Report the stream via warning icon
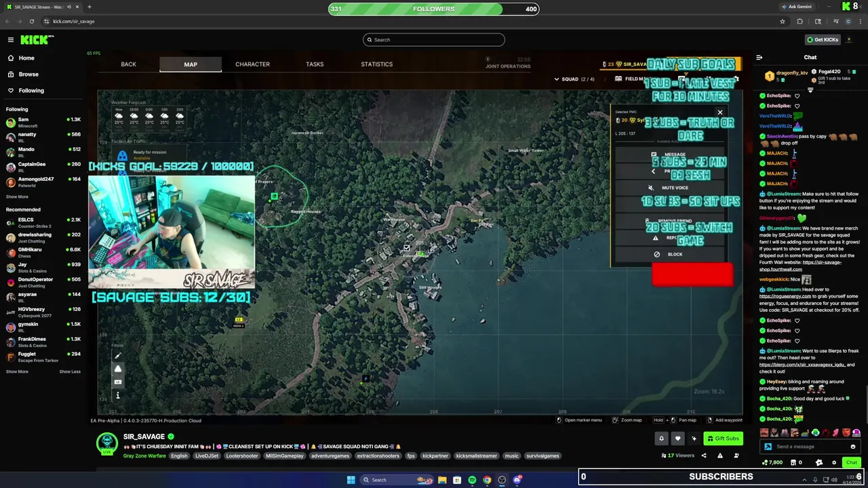Viewport: 868px width, 488px height. (720, 456)
